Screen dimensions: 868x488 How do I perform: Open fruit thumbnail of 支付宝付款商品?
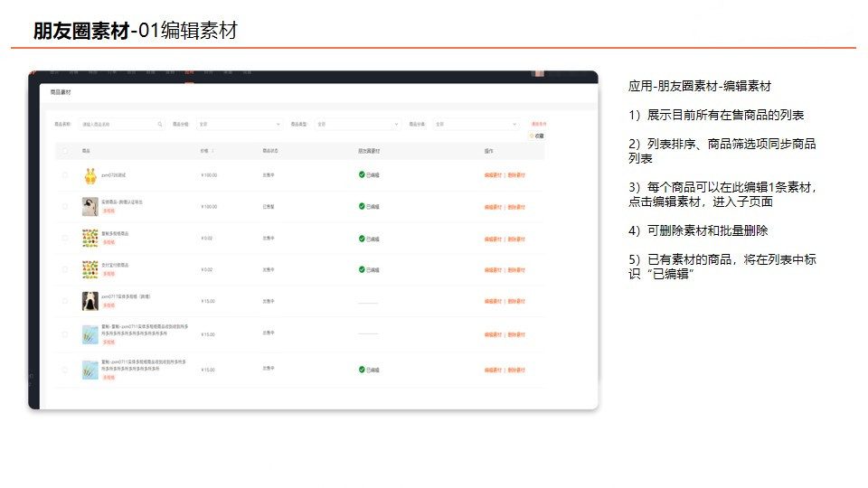[90, 270]
